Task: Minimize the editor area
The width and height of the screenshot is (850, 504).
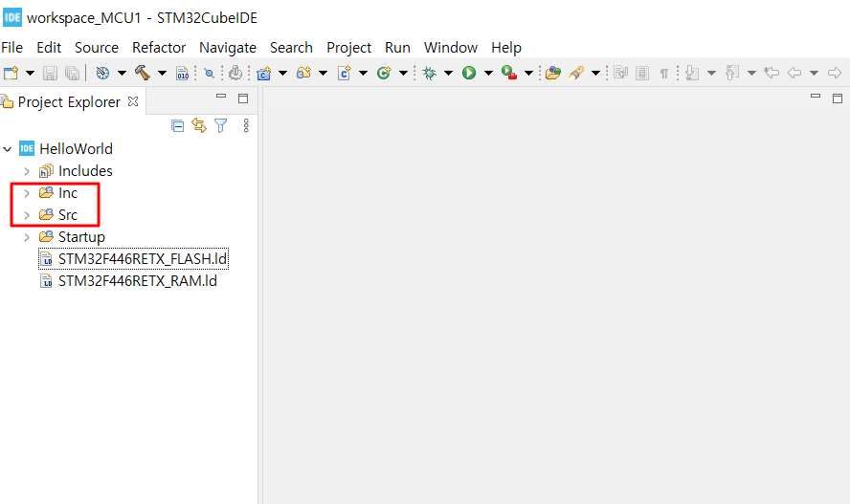Action: coord(816,97)
